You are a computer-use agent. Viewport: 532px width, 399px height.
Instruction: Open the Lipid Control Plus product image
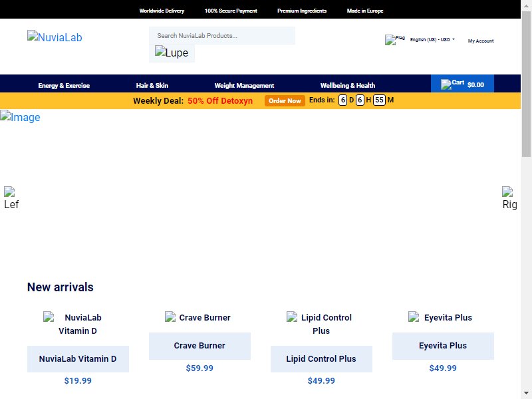pos(321,324)
